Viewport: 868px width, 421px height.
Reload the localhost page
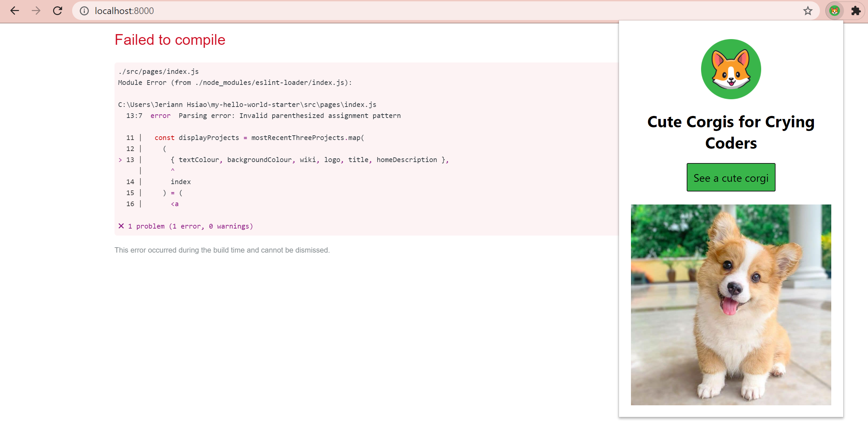click(58, 11)
